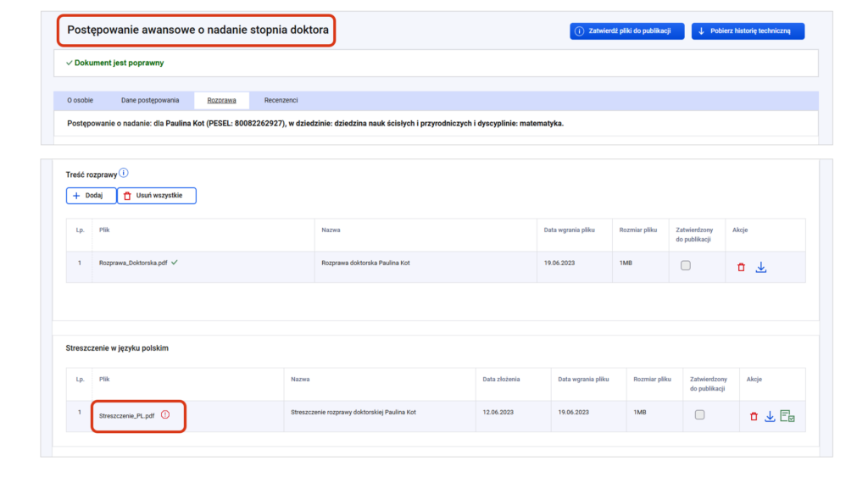This screenshot has width=868, height=483.
Task: Delete Streszczenie_PL.pdf using the trash icon
Action: 754,416
